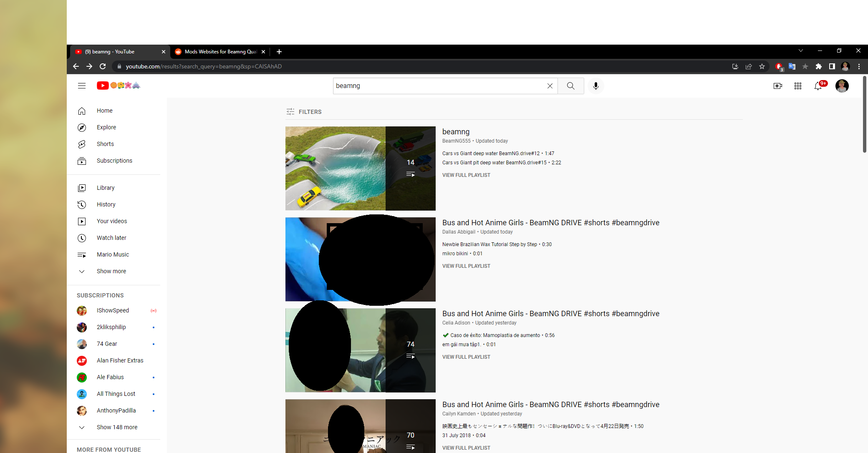Click the page vertical scrollbar

pos(865,115)
